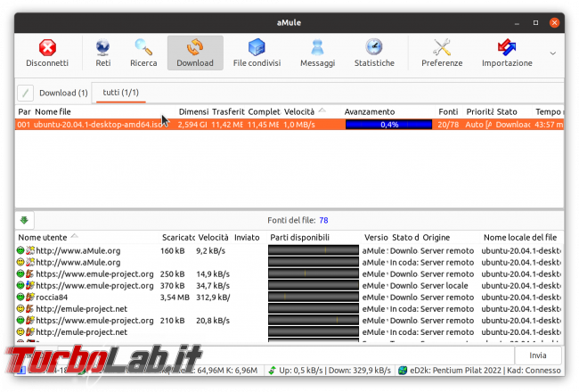Image resolution: width=579 pixels, height=392 pixels.
Task: Open the File condivisi shared files view
Action: point(257,53)
